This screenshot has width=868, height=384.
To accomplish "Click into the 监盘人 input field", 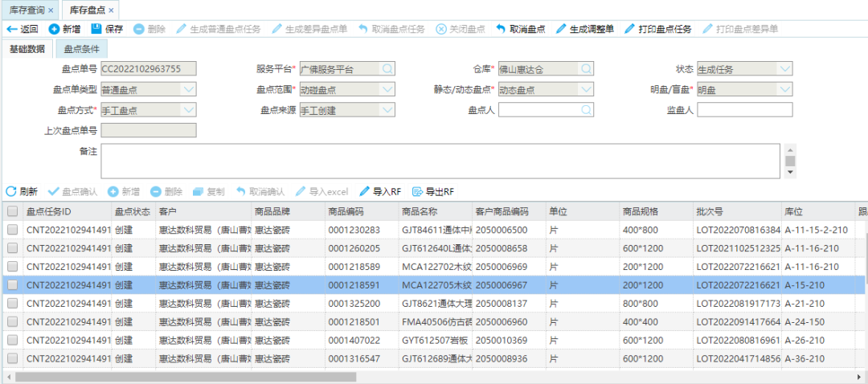I will [744, 110].
